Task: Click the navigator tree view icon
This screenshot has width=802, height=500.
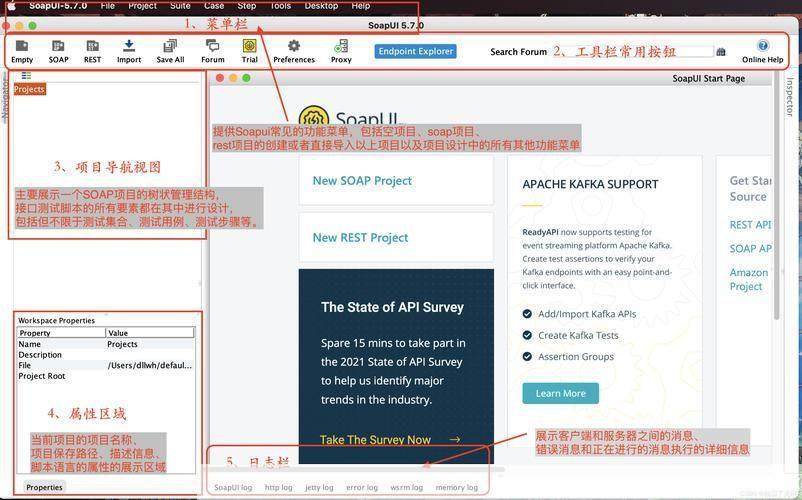Action: (x=26, y=76)
